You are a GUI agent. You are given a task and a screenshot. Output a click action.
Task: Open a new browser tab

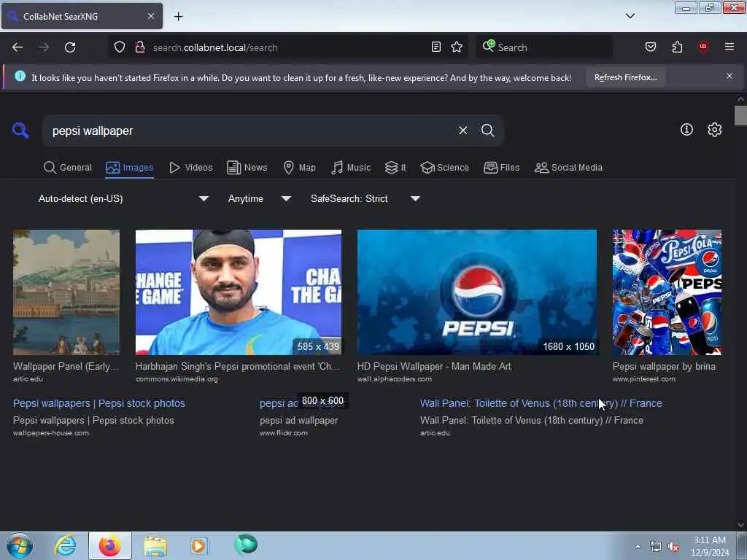point(178,17)
